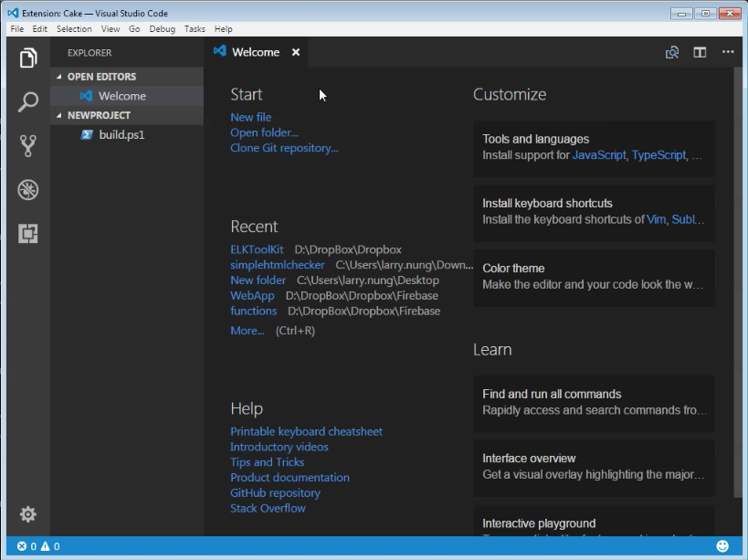Open recent project WebApp
748x560 pixels.
252,295
